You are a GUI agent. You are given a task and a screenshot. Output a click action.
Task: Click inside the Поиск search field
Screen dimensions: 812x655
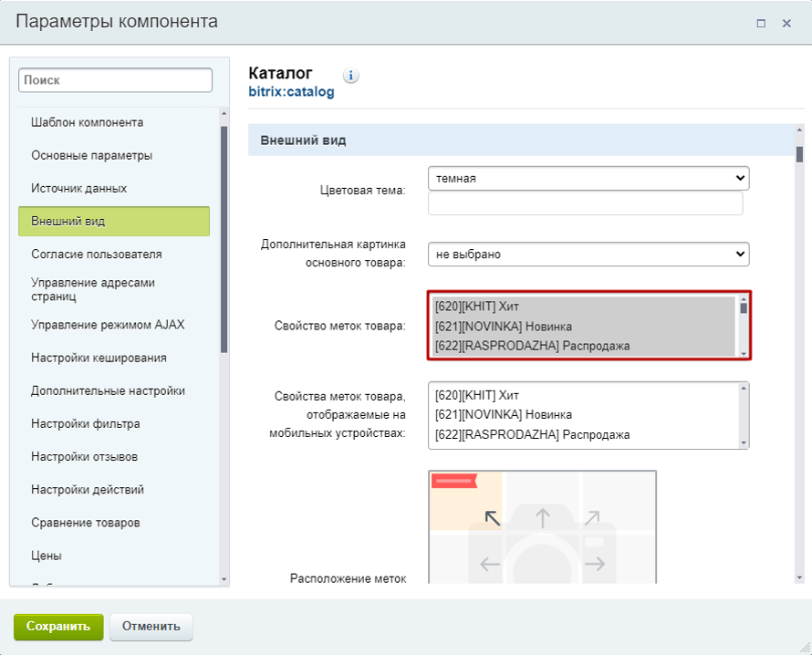pyautogui.click(x=114, y=79)
